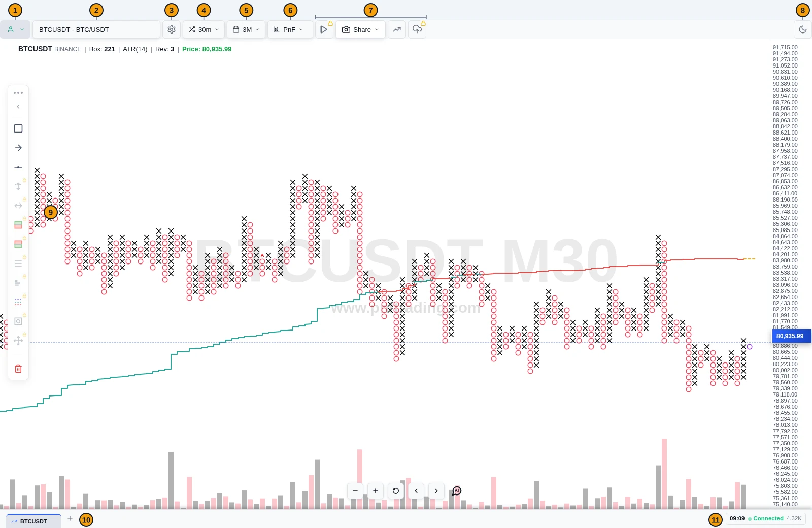Click the green Price: 80,935.99 text
Image resolution: width=812 pixels, height=528 pixels.
tap(207, 49)
